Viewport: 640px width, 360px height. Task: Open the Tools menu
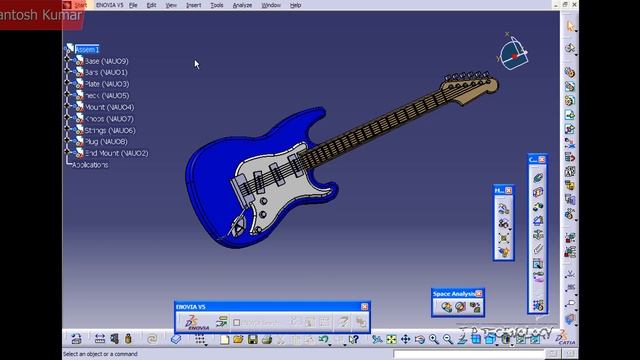217,5
